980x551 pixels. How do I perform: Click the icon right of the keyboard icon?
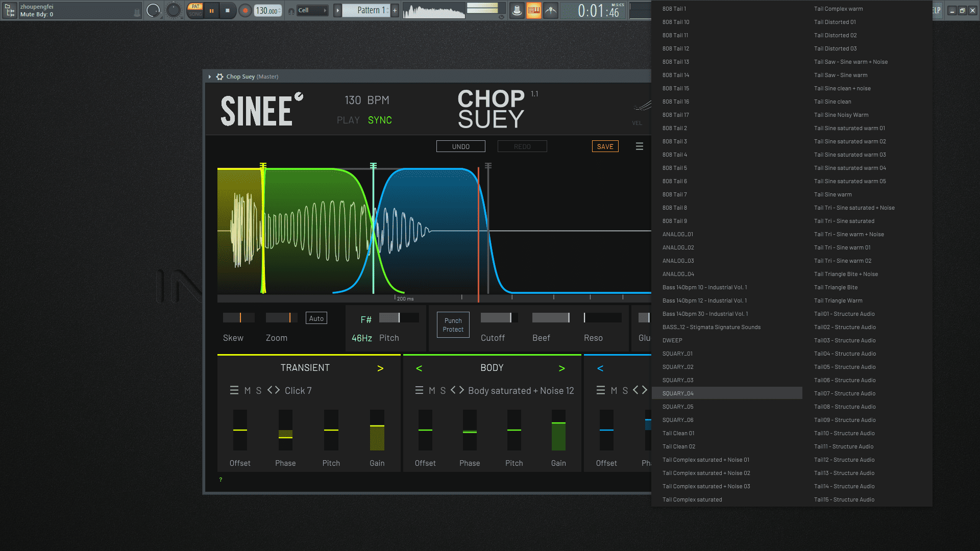pos(551,10)
